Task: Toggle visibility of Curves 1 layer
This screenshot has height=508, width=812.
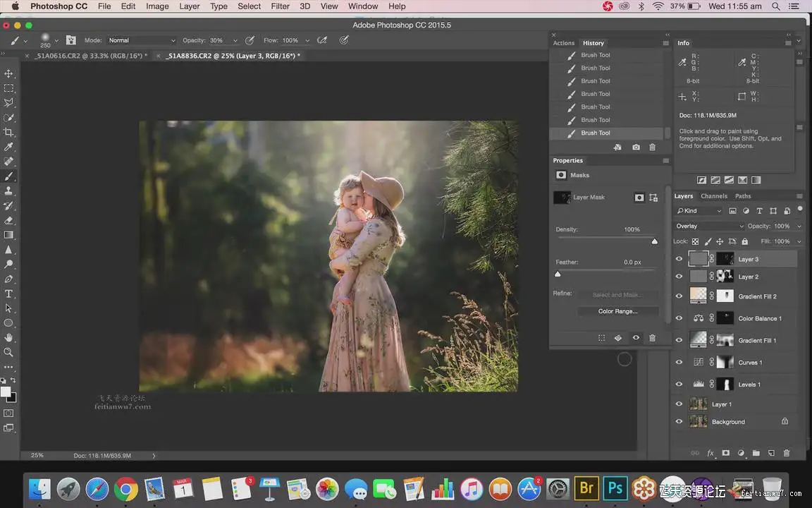Action: click(x=679, y=363)
